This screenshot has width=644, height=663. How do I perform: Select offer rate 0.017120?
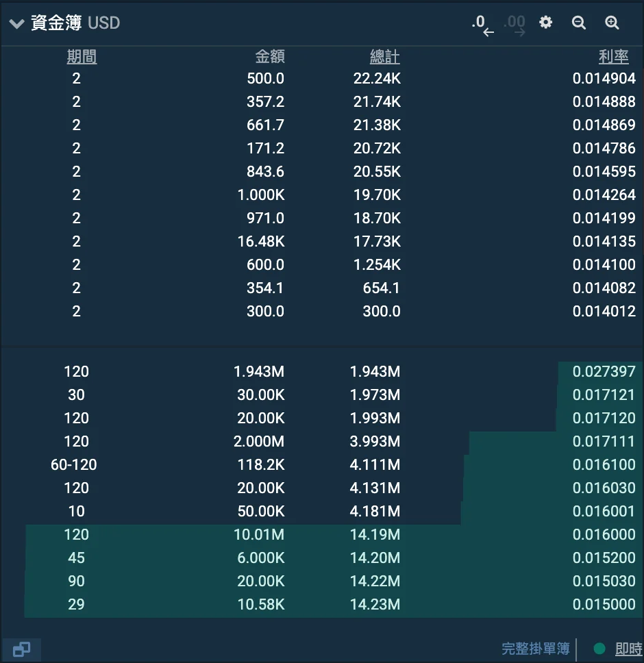(604, 418)
